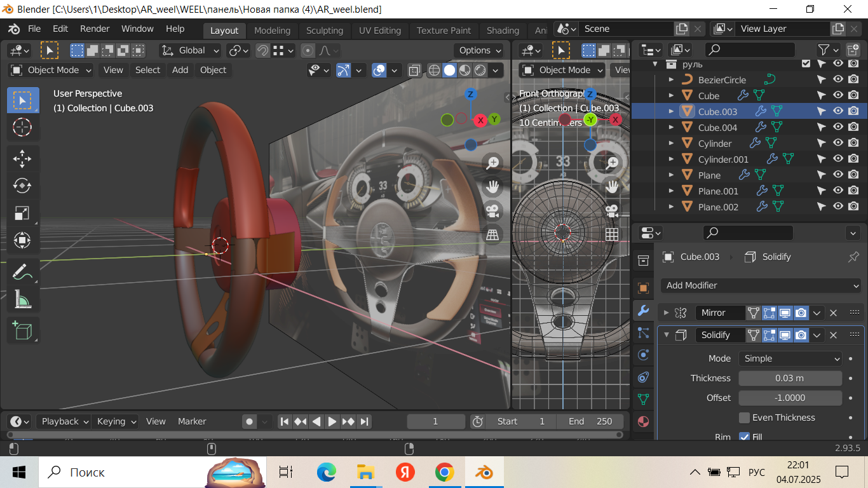The width and height of the screenshot is (868, 488).
Task: Pick the Measure tool
Action: click(x=22, y=299)
